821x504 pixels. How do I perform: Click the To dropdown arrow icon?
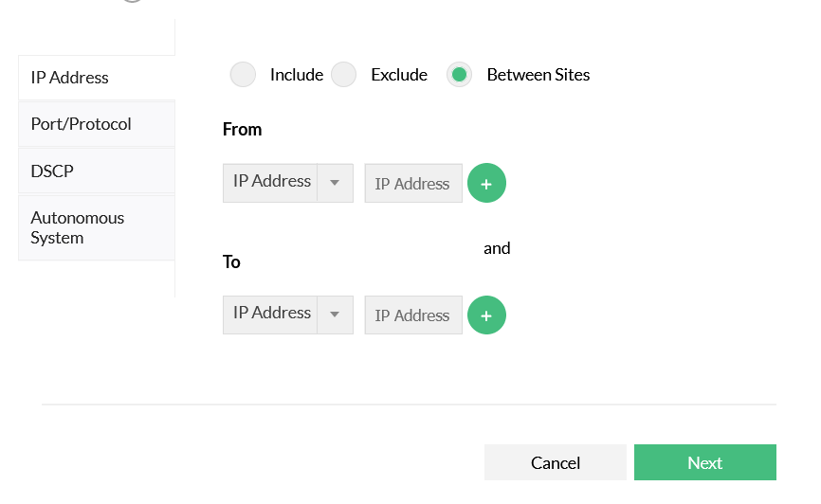[335, 315]
